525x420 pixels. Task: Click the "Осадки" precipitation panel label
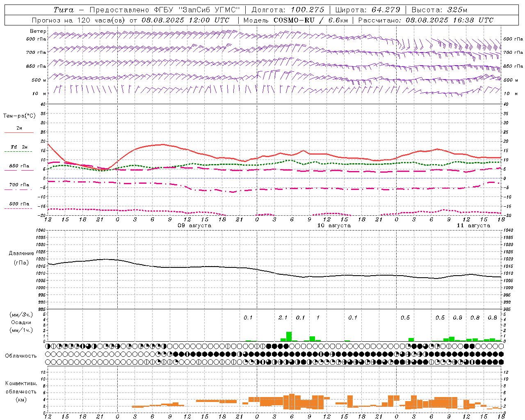[x=21, y=322]
